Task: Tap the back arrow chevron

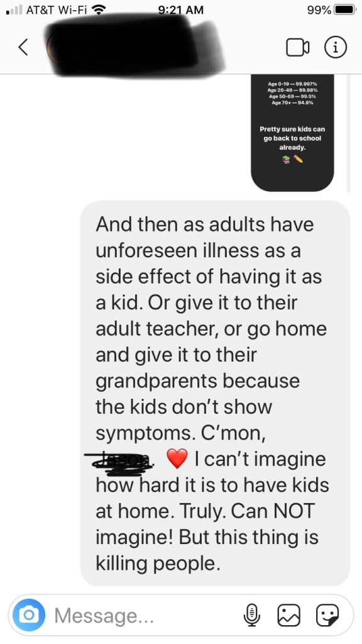Action: [23, 48]
